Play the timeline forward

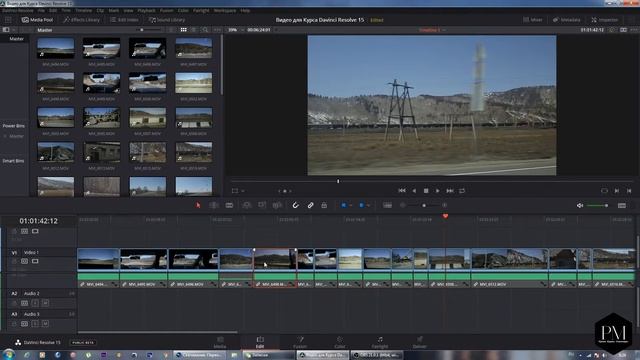click(x=438, y=191)
